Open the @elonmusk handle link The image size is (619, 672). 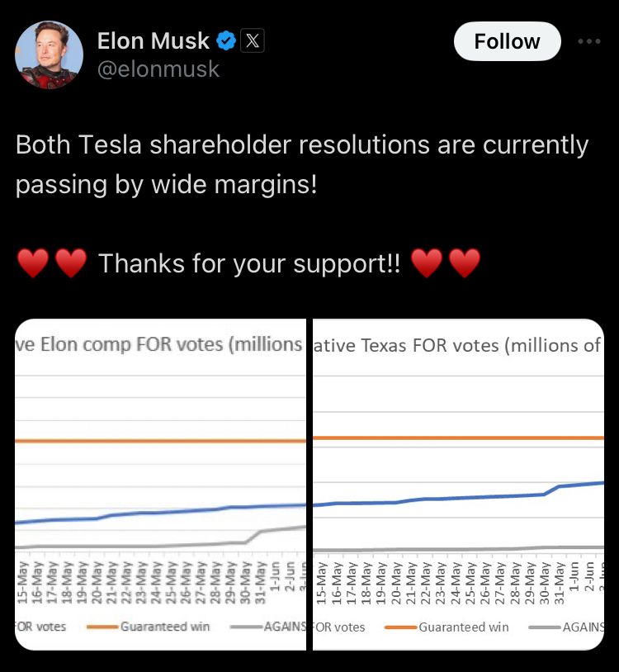click(158, 69)
